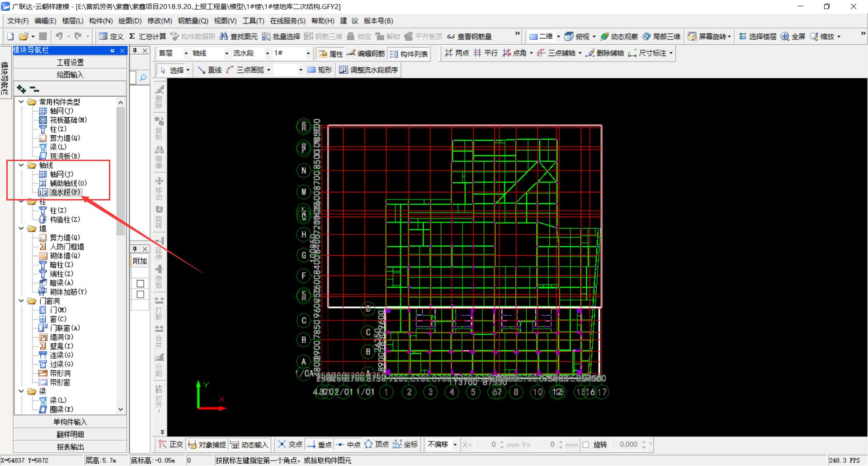Viewport: 868px width, 466px height.
Task: Toggle 对象捕捉 object snap
Action: [207, 444]
